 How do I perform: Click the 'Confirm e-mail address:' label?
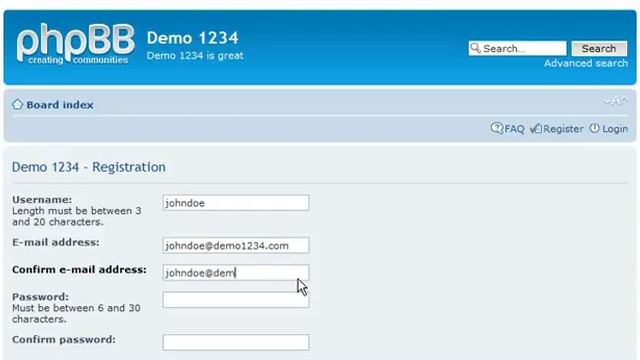[79, 269]
